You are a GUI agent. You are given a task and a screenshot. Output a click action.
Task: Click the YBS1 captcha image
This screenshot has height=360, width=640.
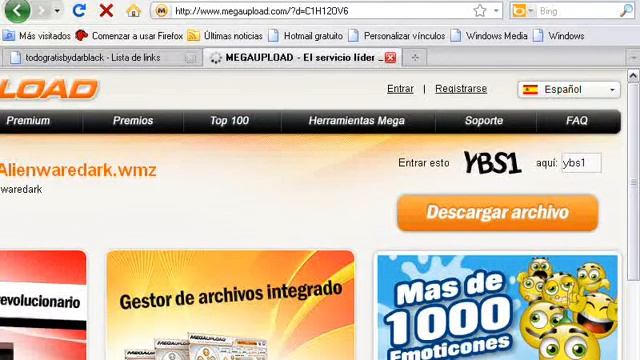pyautogui.click(x=492, y=162)
